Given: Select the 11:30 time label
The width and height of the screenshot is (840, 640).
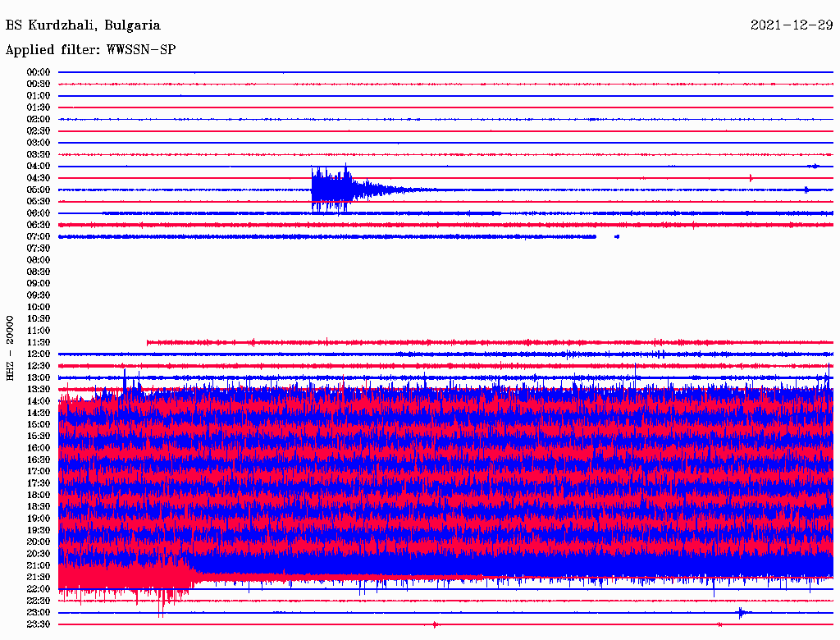Looking at the screenshot, I should tap(39, 342).
